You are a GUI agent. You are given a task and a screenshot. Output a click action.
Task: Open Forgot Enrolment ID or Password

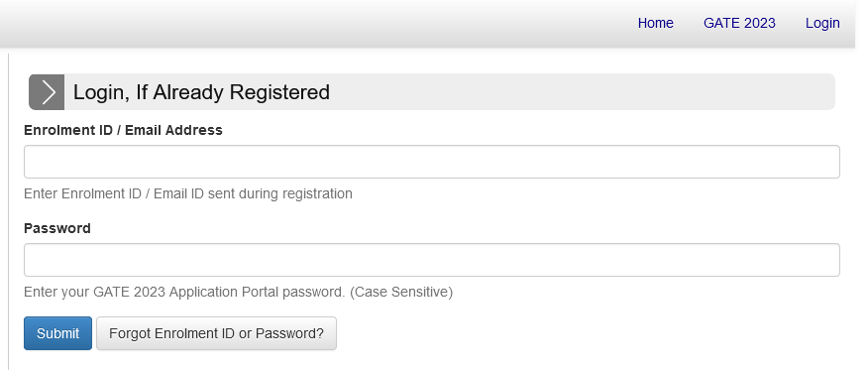point(216,333)
